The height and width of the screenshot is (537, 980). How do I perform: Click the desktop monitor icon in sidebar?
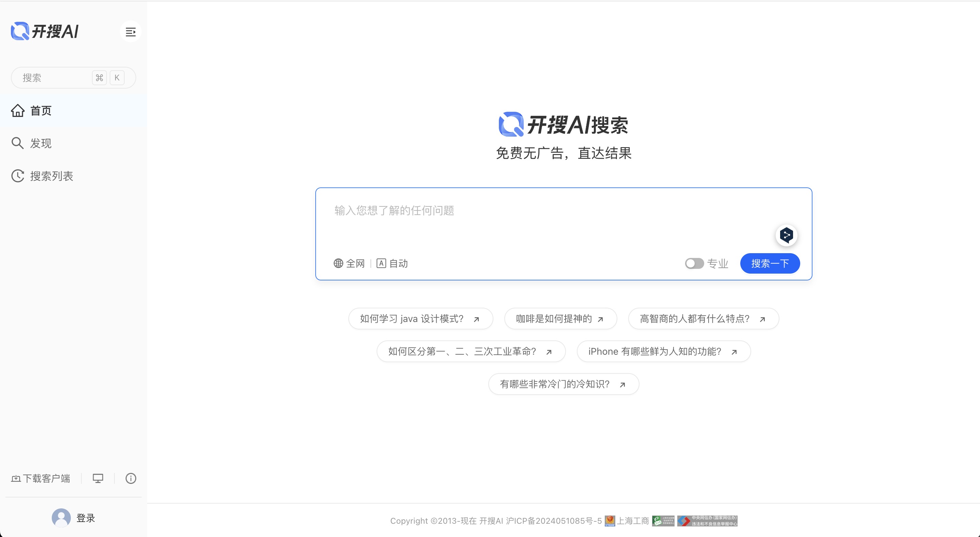[98, 478]
